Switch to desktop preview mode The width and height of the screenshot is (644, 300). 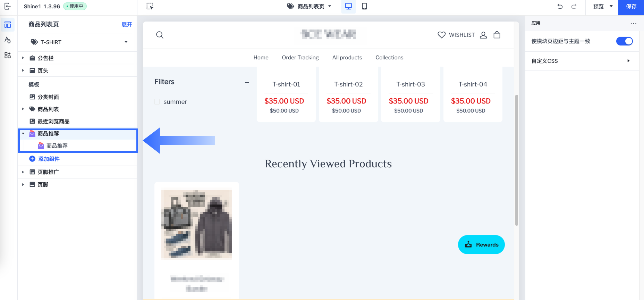pos(348,6)
